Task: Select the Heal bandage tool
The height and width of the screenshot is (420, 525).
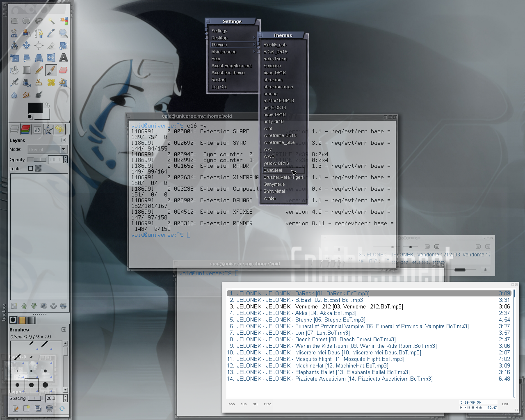Action: (x=51, y=82)
